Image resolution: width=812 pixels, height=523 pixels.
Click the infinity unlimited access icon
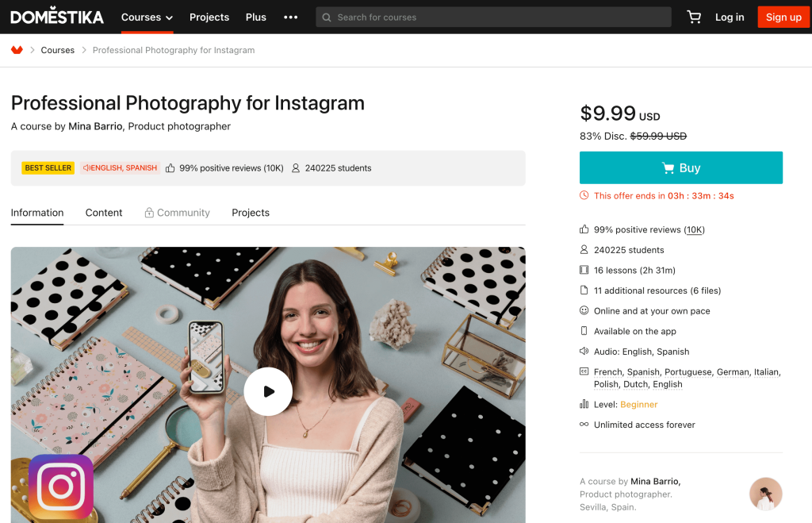tap(584, 425)
